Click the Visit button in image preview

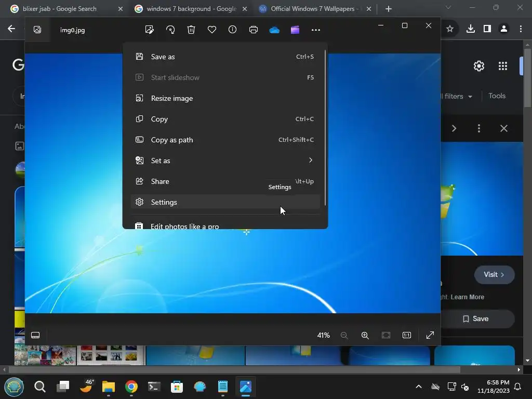click(494, 274)
